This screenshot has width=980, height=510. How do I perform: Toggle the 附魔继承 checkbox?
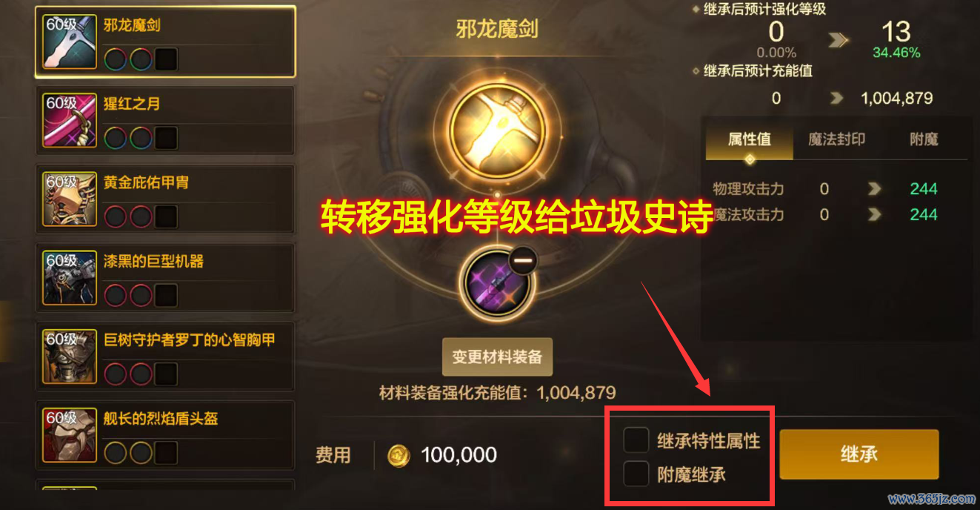point(636,473)
